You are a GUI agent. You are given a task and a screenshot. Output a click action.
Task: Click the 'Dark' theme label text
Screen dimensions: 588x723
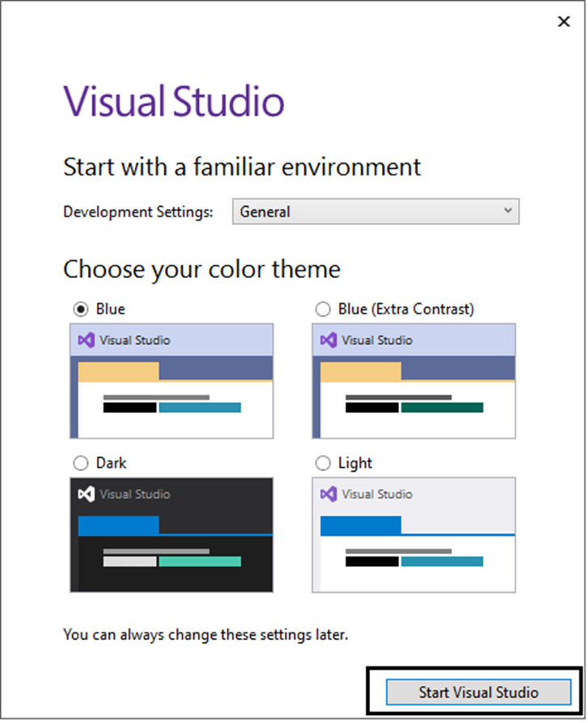coord(111,464)
